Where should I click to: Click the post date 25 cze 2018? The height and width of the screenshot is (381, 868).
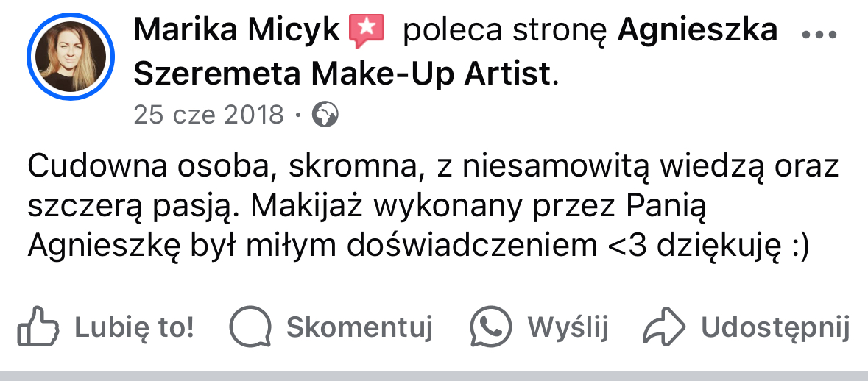click(x=208, y=115)
